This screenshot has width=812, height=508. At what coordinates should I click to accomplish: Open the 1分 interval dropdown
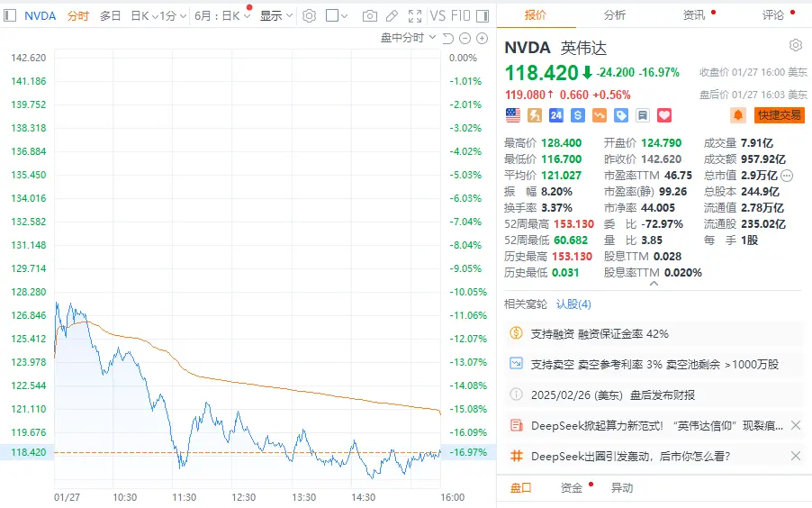tap(173, 16)
